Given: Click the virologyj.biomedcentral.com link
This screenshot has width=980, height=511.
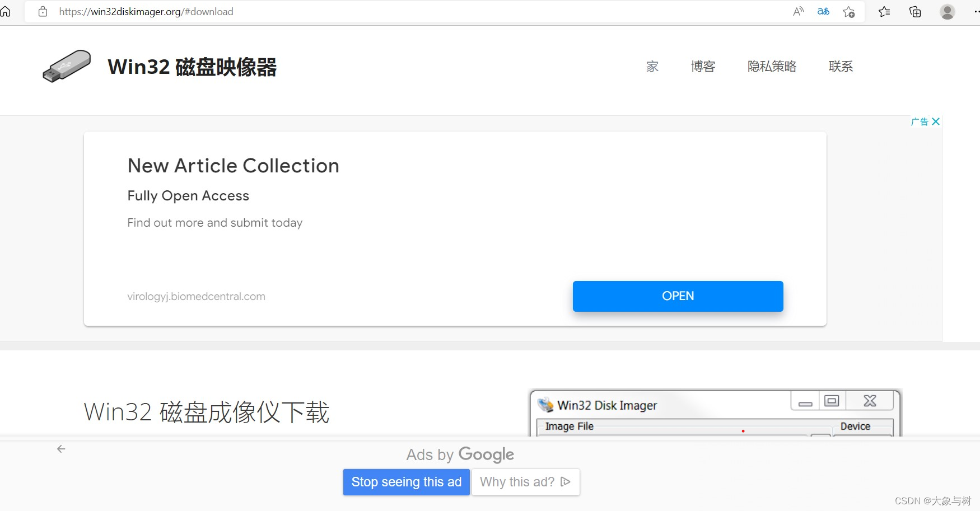Looking at the screenshot, I should coord(196,297).
